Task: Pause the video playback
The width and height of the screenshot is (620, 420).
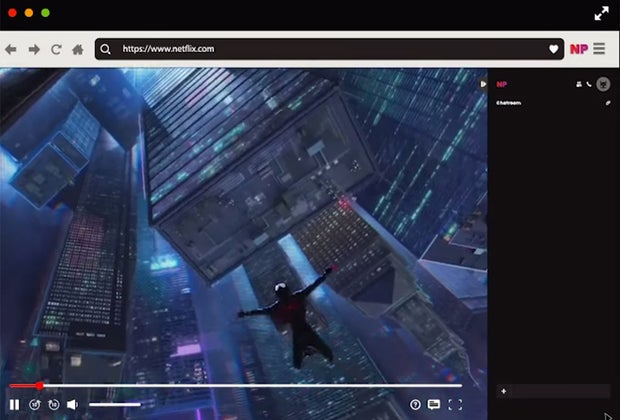Action: (15, 404)
